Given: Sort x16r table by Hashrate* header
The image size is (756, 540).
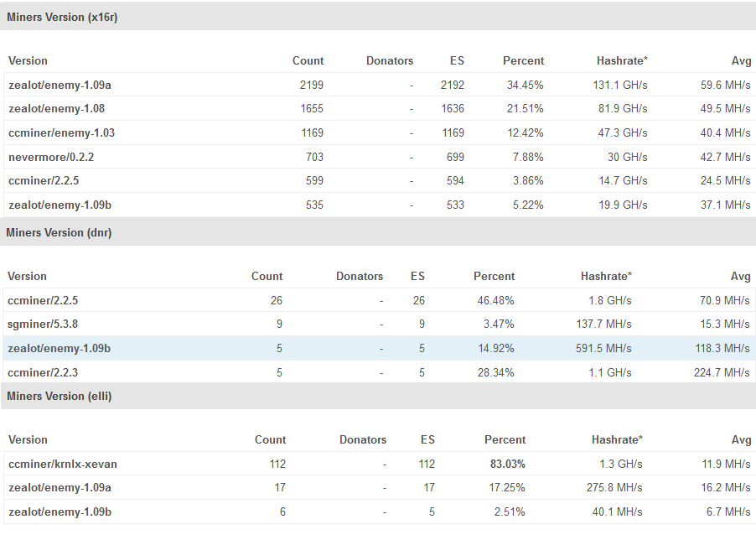Looking at the screenshot, I should [x=622, y=61].
